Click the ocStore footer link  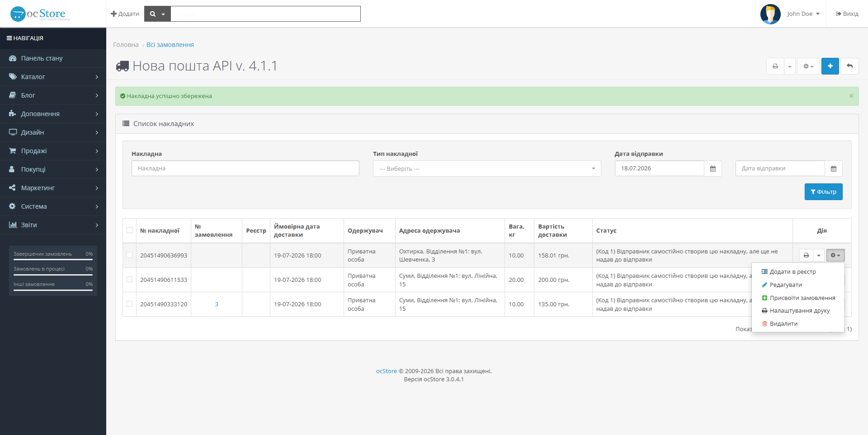click(x=387, y=371)
